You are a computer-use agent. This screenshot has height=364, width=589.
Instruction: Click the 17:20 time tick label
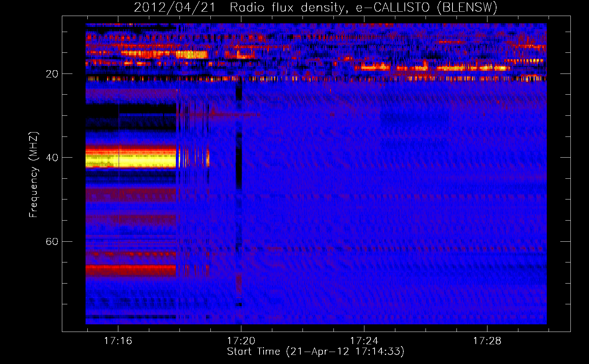pos(241,341)
